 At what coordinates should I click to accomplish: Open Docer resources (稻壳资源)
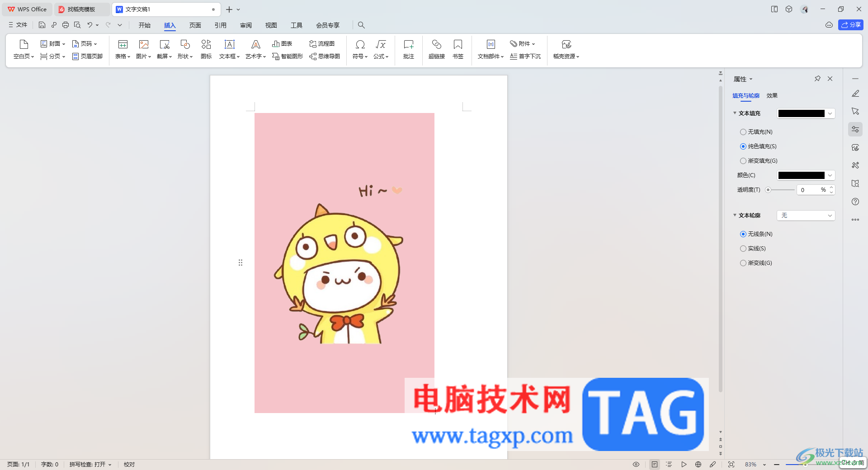coord(566,50)
